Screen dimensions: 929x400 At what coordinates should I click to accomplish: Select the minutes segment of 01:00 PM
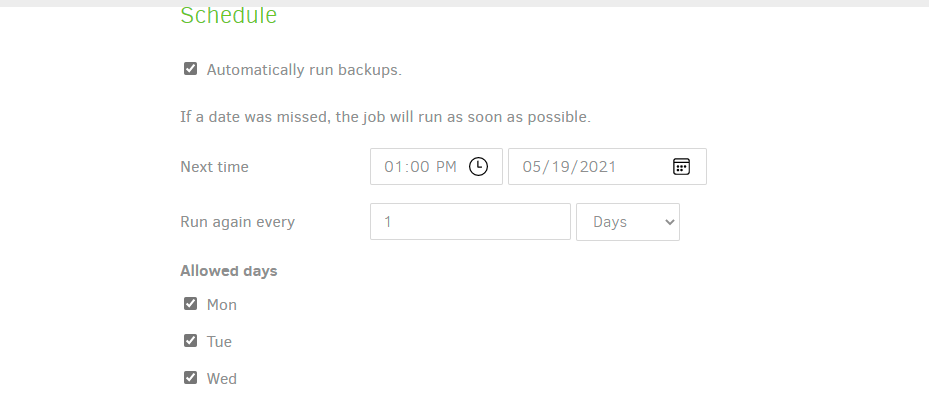click(417, 167)
